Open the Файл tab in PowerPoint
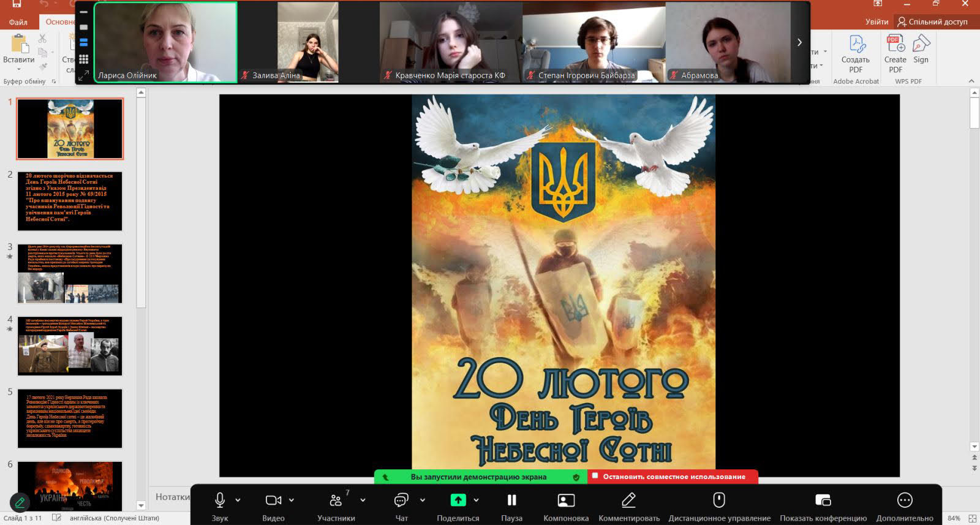Viewport: 980px width, 525px height. [x=18, y=22]
